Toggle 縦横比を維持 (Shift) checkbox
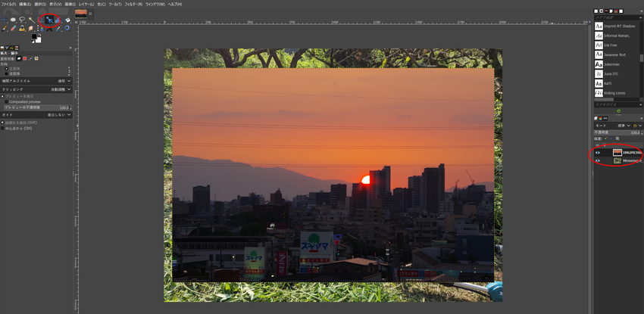The height and width of the screenshot is (314, 644). click(x=2, y=123)
